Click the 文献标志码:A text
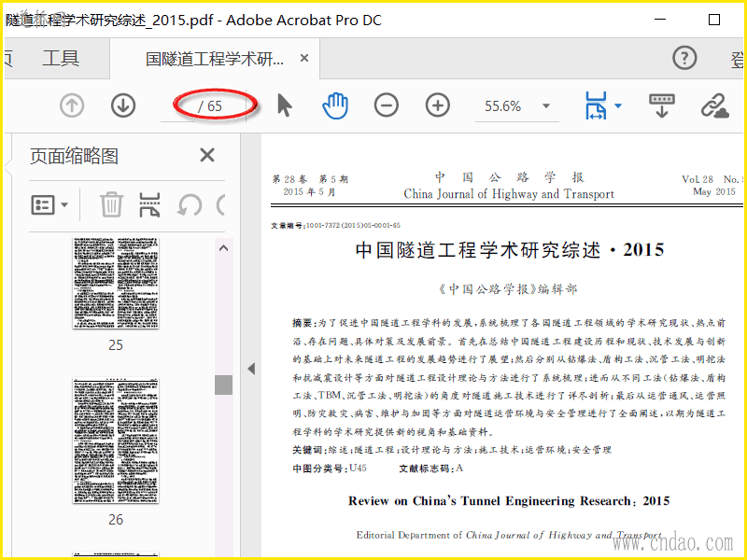The width and height of the screenshot is (747, 560). coord(430,469)
